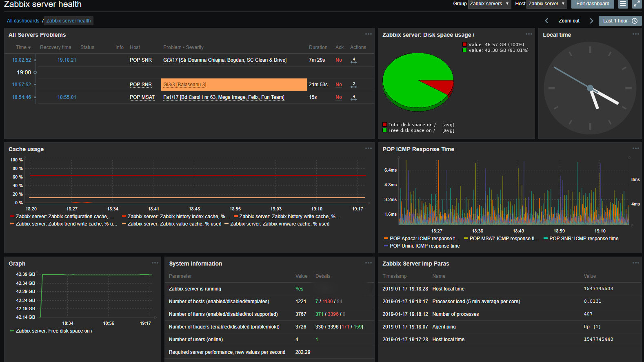Open the POP ICMP Response Time widget menu
The height and width of the screenshot is (362, 644).
pyautogui.click(x=635, y=149)
